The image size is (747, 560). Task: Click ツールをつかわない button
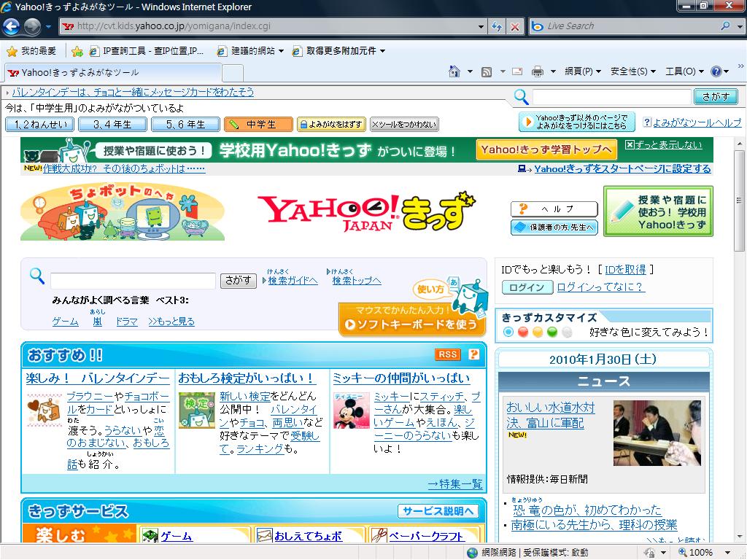pos(404,124)
